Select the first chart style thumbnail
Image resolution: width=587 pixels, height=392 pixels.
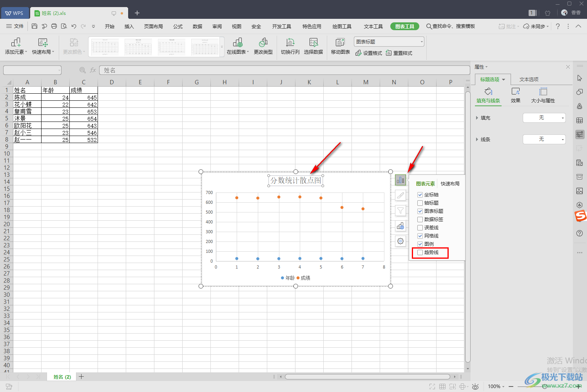[105, 47]
